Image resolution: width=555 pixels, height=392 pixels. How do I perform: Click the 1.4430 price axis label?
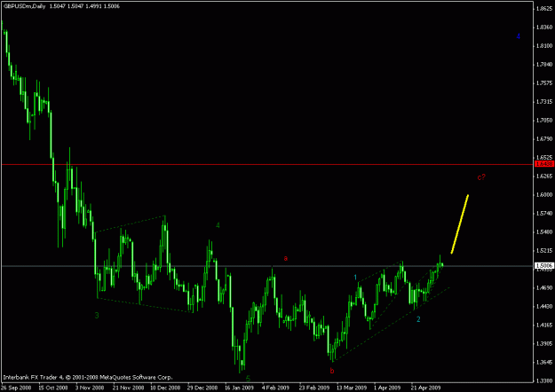tap(544, 307)
